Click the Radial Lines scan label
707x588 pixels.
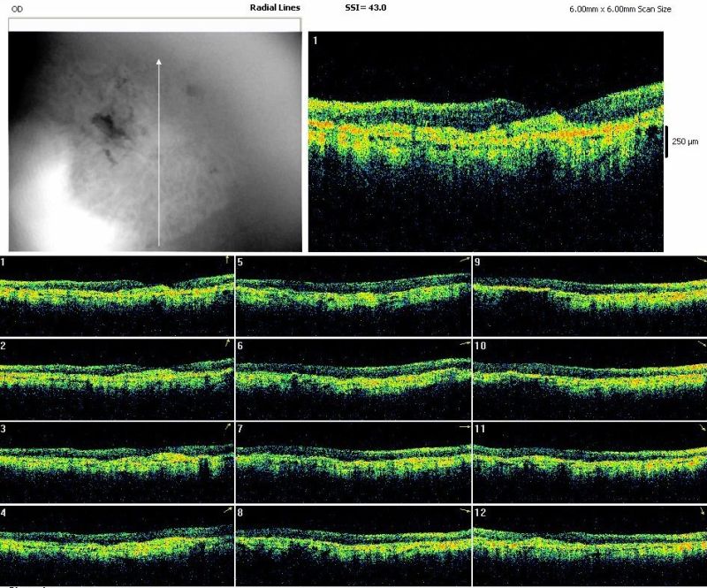coord(275,7)
